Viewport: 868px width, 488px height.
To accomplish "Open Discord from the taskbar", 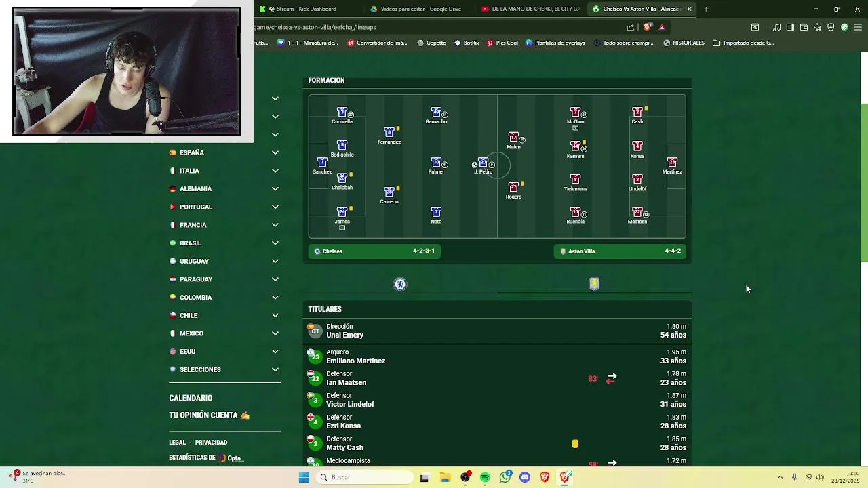I will click(x=525, y=477).
